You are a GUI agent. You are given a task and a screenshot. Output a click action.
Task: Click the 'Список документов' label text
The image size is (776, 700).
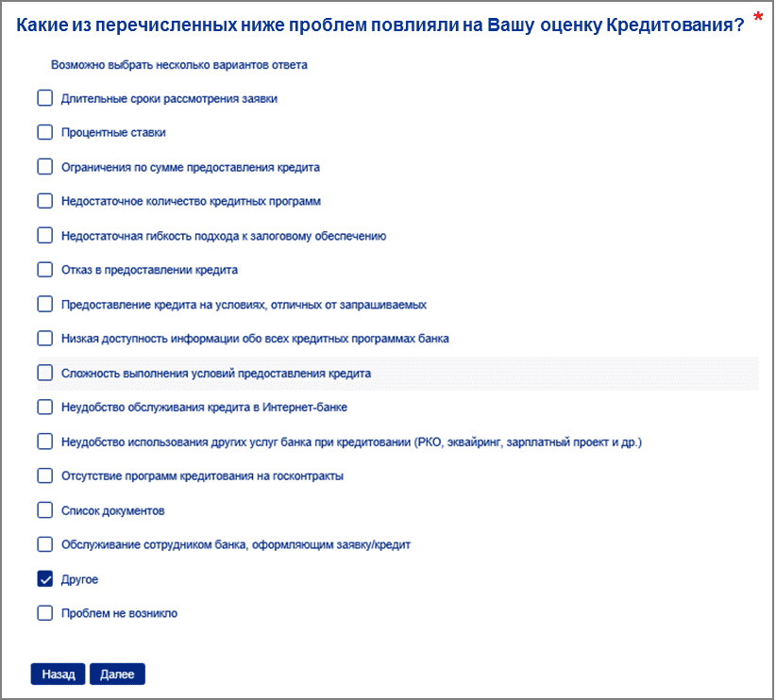point(113,510)
